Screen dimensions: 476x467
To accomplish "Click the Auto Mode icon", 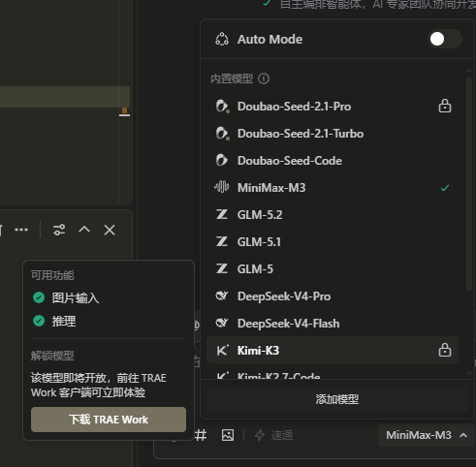I will (222, 40).
